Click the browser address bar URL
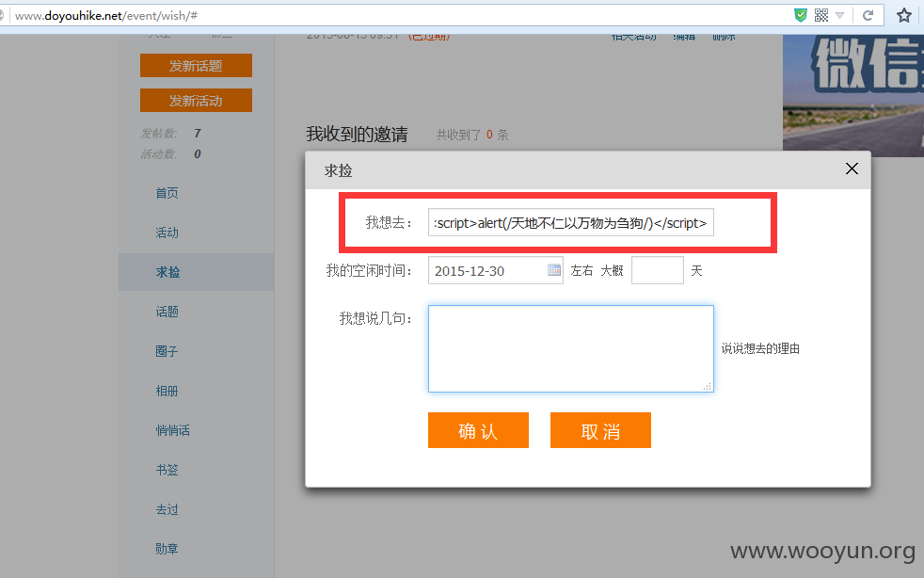924x578 pixels. point(106,15)
